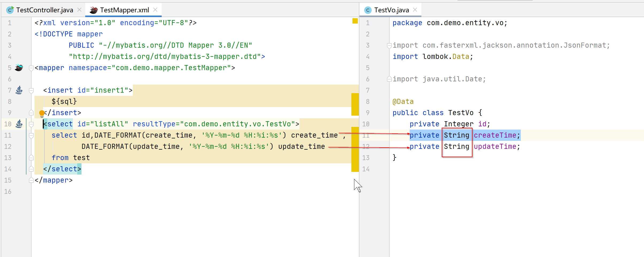
Task: Click the yellow intention lightbulb icon
Action: 42,114
